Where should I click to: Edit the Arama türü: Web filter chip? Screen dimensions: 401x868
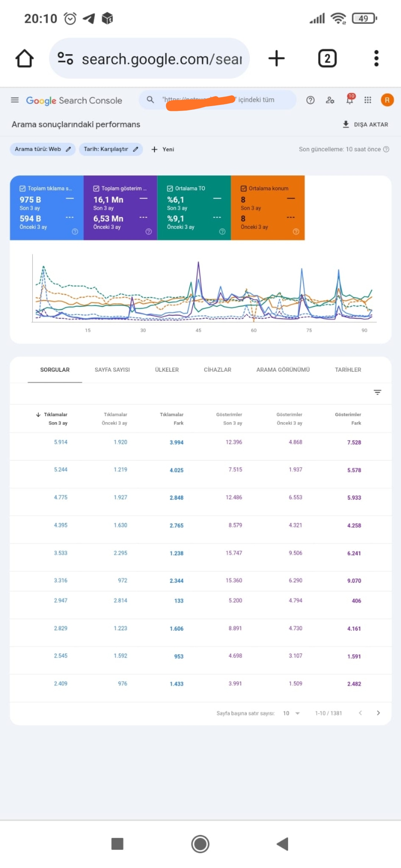tap(43, 149)
